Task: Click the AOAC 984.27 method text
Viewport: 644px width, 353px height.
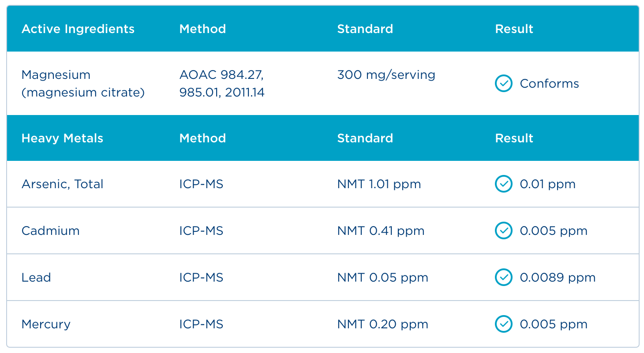Action: tap(221, 75)
